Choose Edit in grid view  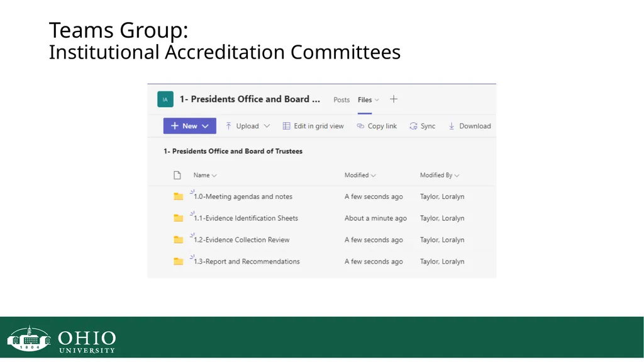[x=318, y=126]
